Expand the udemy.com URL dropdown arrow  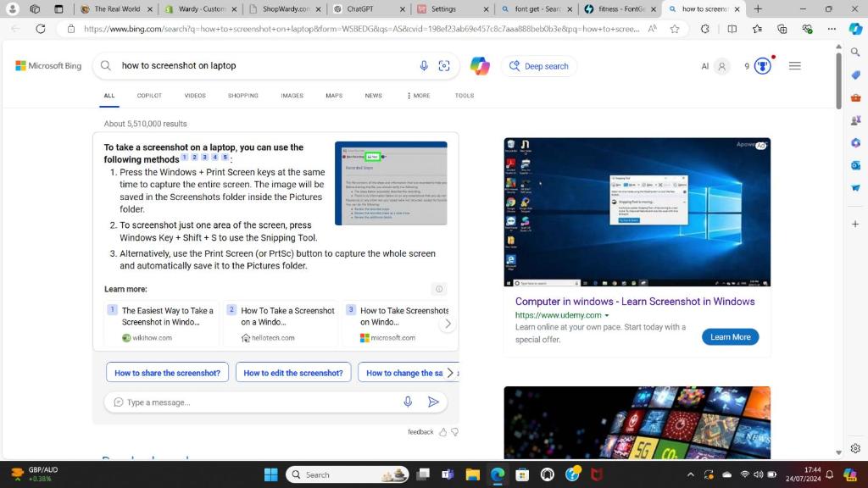(x=607, y=315)
